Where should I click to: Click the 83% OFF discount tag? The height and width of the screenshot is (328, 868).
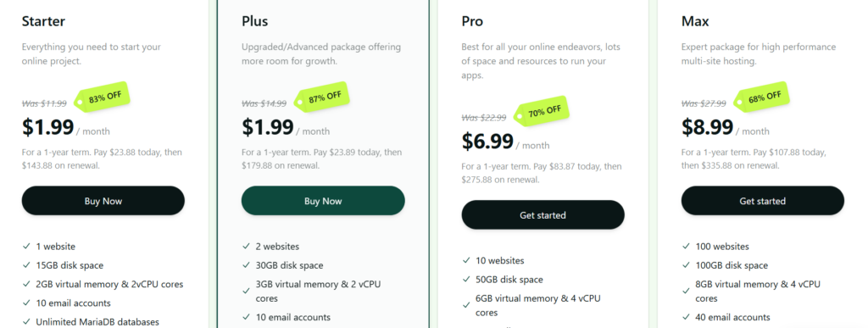(102, 97)
